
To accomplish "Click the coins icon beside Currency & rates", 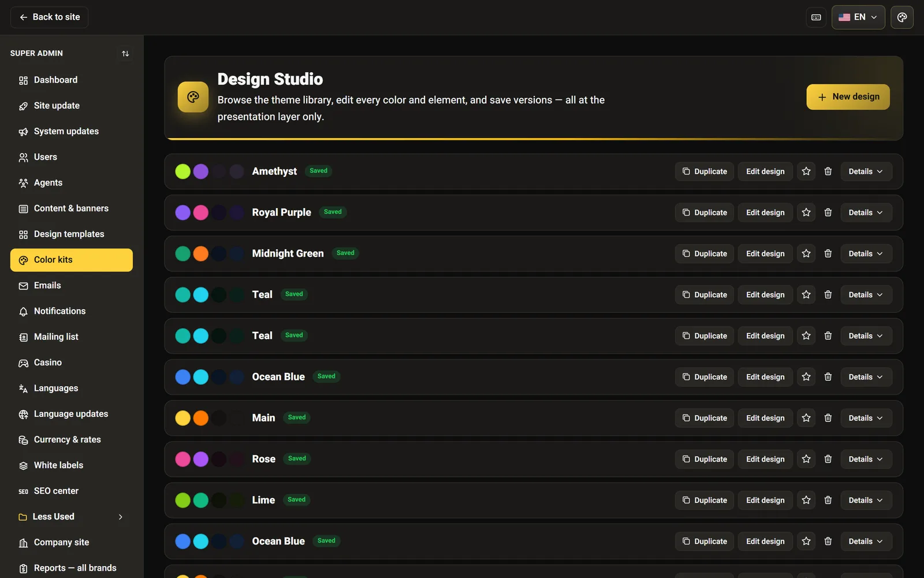I will pos(23,440).
